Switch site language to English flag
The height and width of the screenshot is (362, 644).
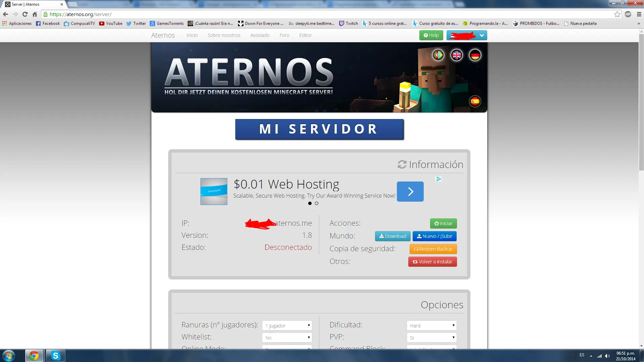click(x=457, y=55)
